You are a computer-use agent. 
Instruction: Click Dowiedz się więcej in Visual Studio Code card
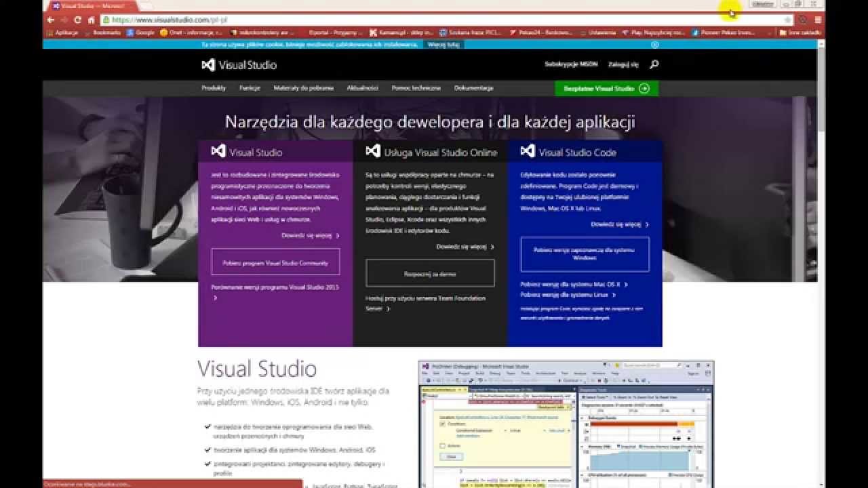[620, 224]
